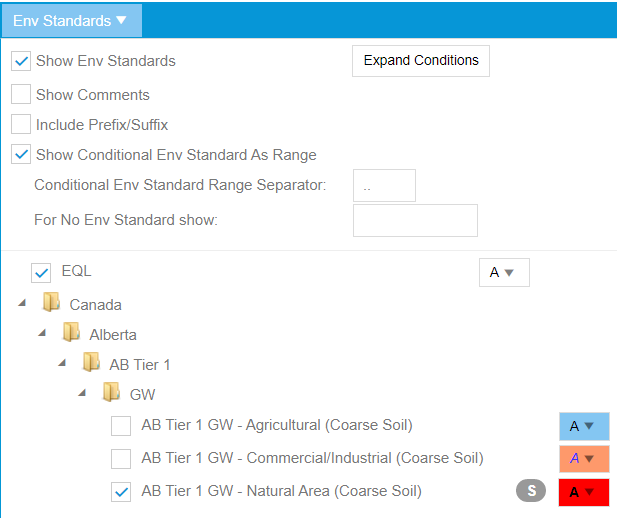Screen dimensions: 633x518
Task: Toggle Show Env Standards checkbox
Action: (21, 61)
